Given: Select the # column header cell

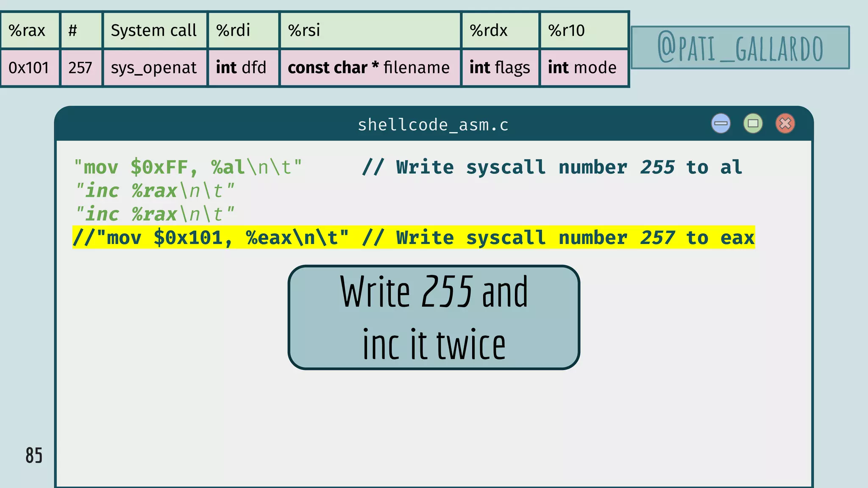Looking at the screenshot, I should (x=81, y=30).
